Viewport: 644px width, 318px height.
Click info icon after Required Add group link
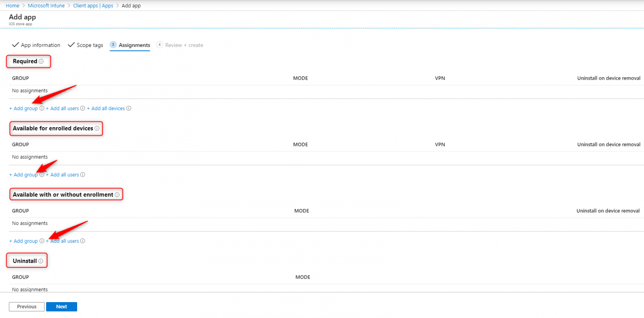click(42, 108)
